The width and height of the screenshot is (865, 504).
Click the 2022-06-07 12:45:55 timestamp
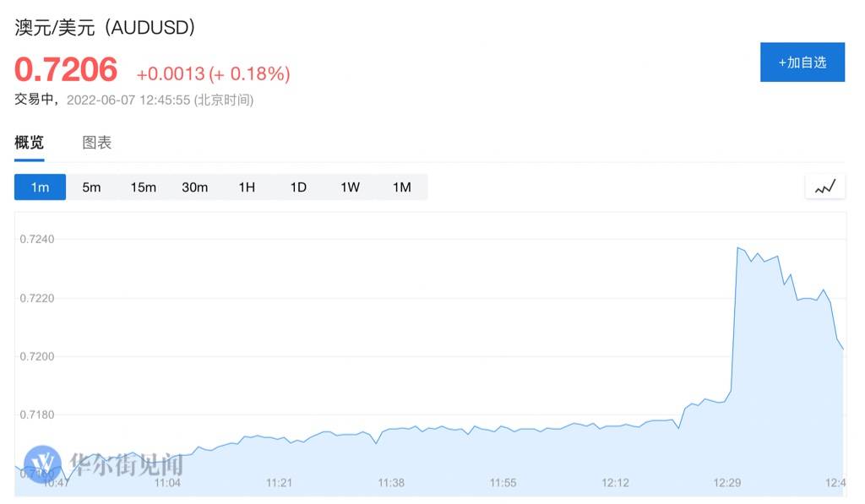[128, 100]
